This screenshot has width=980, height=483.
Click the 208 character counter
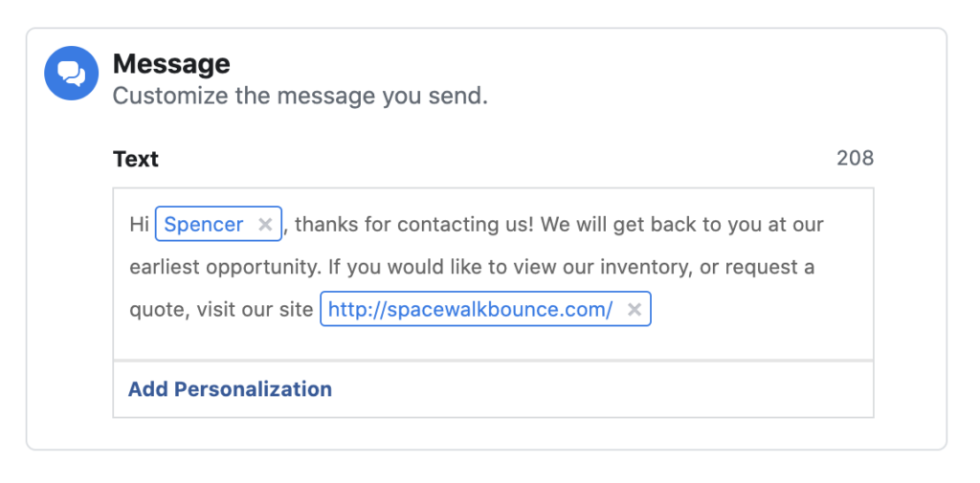point(855,158)
